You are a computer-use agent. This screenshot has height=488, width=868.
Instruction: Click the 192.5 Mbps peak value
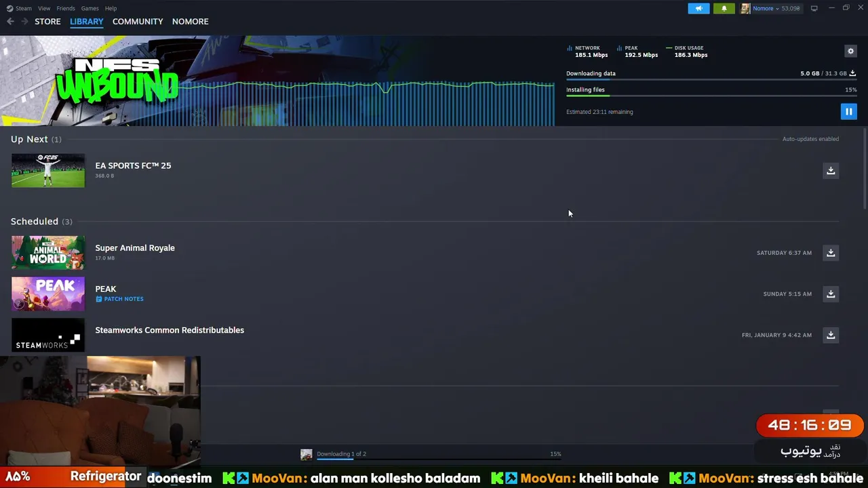pyautogui.click(x=642, y=55)
